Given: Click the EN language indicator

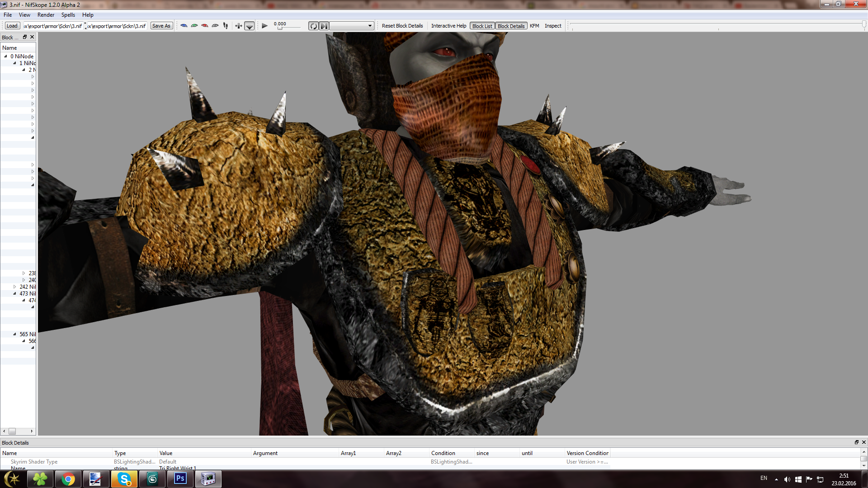Looking at the screenshot, I should (x=764, y=478).
